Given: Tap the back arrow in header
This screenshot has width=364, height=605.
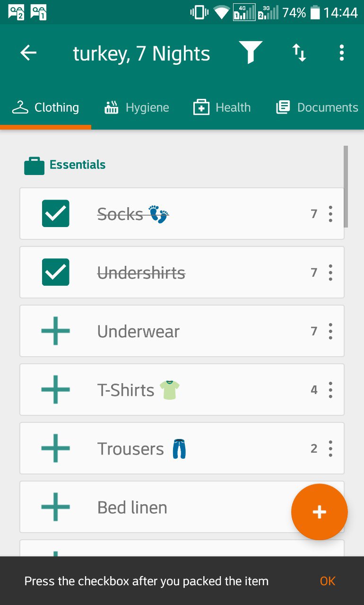Looking at the screenshot, I should click(x=28, y=53).
